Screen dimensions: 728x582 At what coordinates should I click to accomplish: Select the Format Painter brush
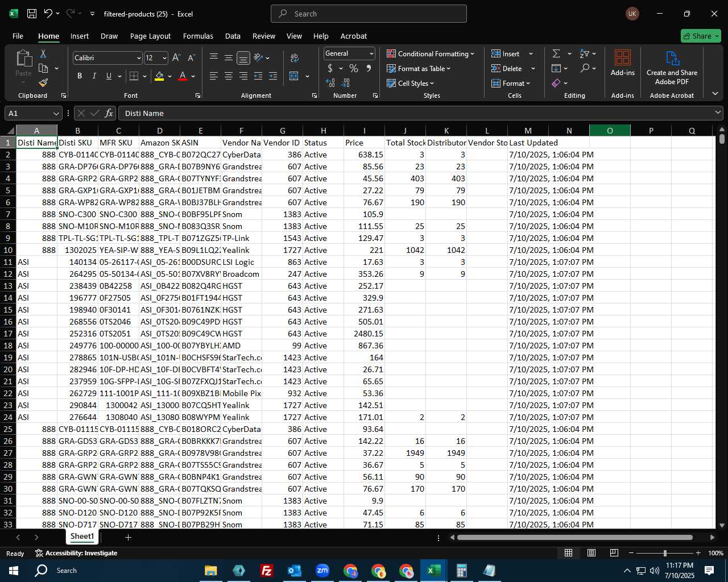click(43, 83)
